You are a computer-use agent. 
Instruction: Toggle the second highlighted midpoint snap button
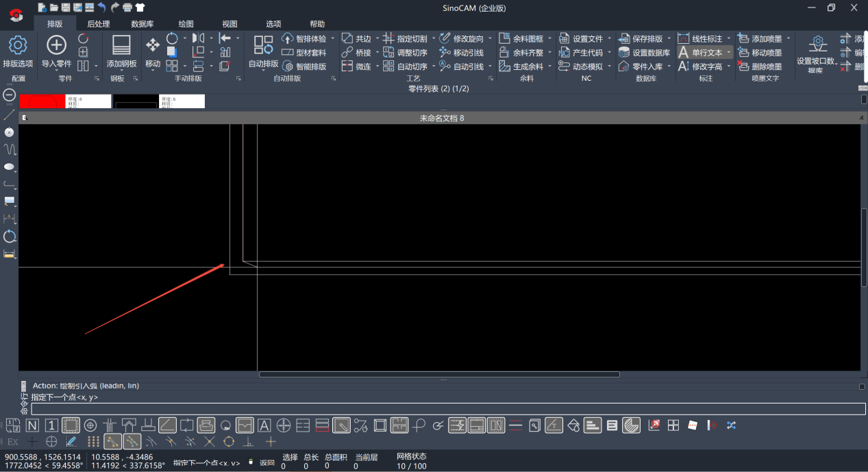point(132,442)
